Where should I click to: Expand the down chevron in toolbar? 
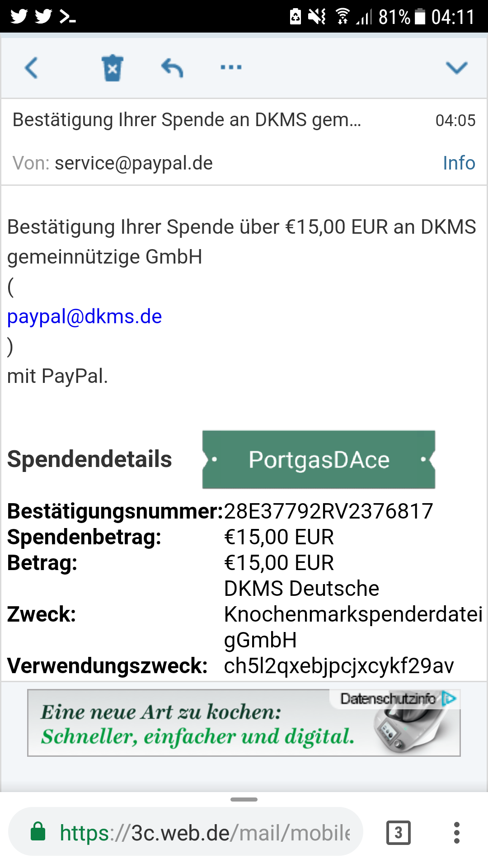coord(456,68)
